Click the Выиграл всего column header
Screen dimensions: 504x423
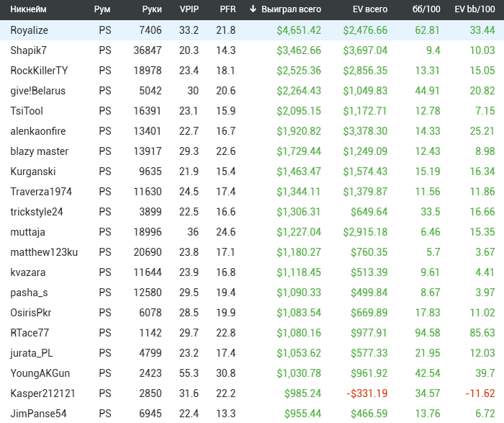[291, 9]
